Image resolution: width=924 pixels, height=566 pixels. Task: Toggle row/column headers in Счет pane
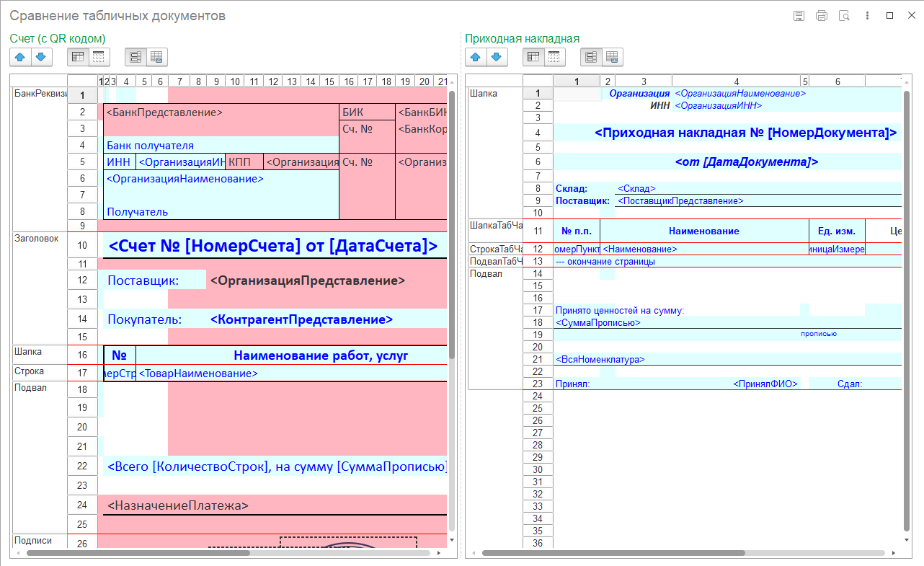[78, 57]
